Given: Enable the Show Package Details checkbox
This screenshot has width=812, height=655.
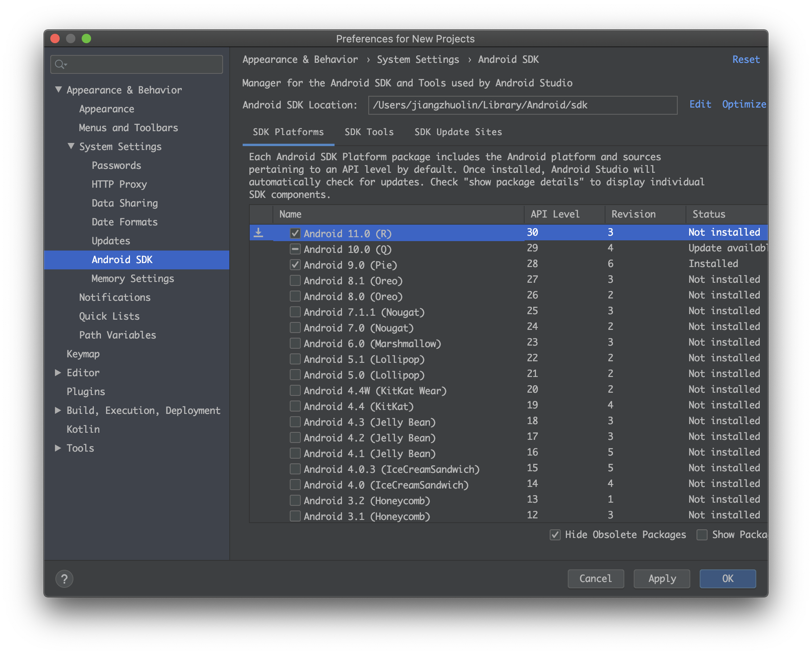Looking at the screenshot, I should (702, 534).
